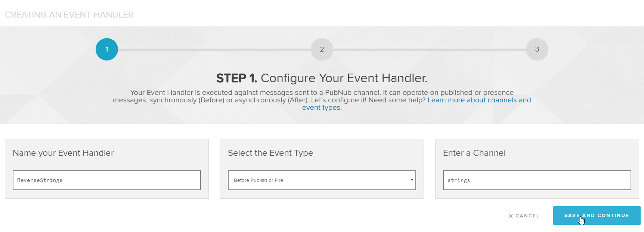Screen dimensions: 644x232
Task: Click Save and Continue
Action: point(597,216)
